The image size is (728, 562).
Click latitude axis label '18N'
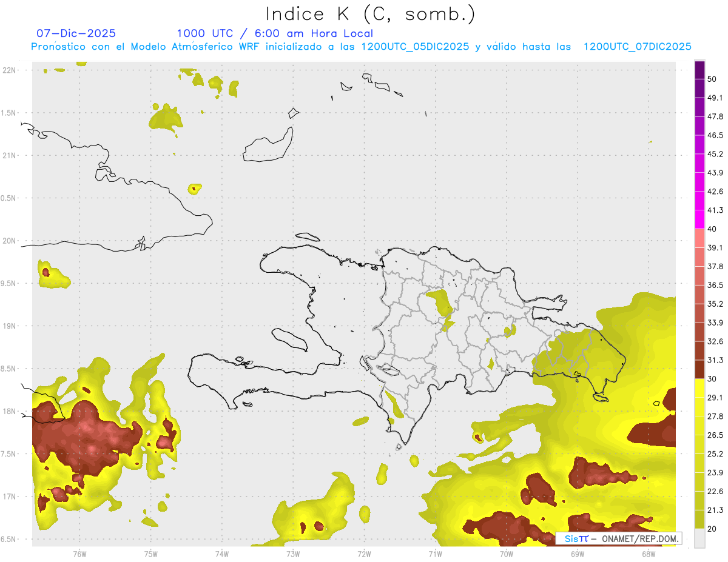[9, 412]
